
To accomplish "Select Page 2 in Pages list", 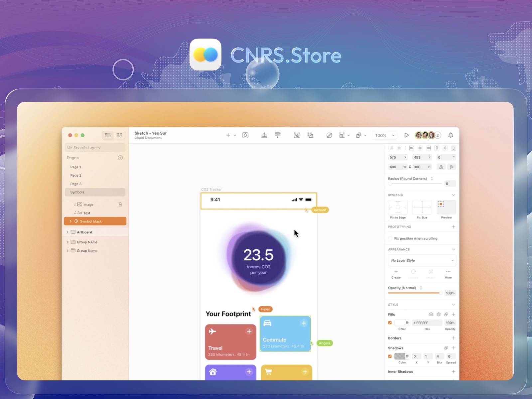I will pos(76,176).
